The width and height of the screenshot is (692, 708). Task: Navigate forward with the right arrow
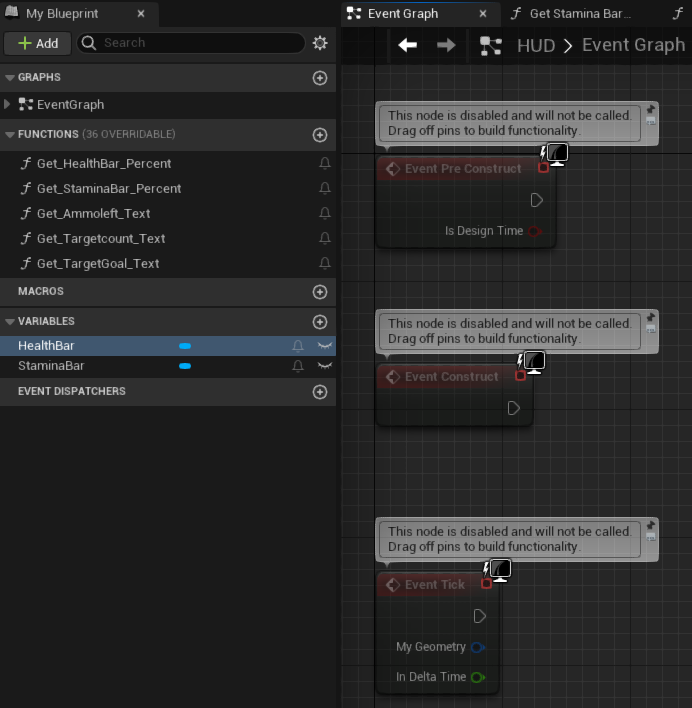pos(446,45)
